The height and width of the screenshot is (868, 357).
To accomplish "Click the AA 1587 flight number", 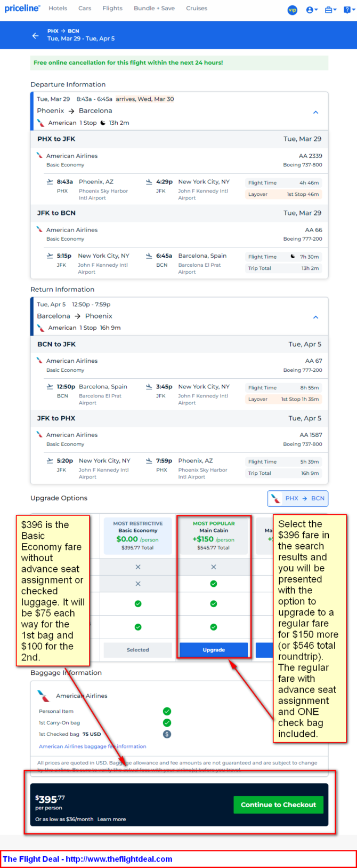I will (x=311, y=435).
